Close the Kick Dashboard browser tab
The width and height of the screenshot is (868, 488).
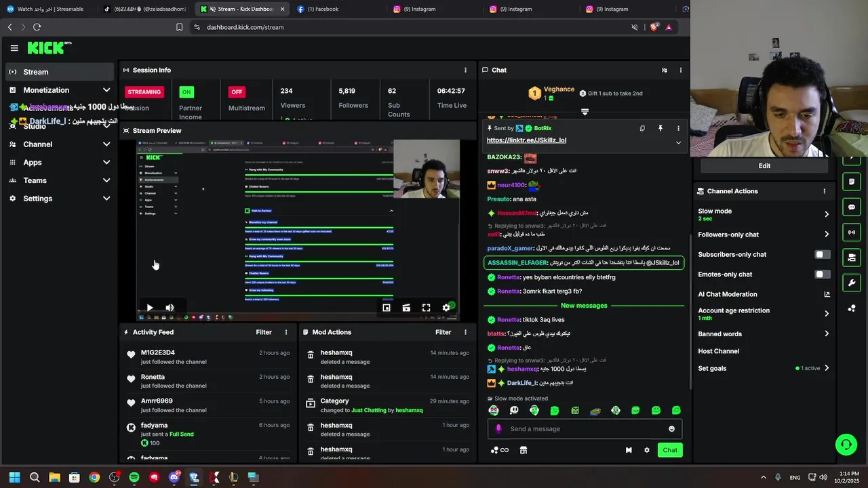pyautogui.click(x=282, y=9)
